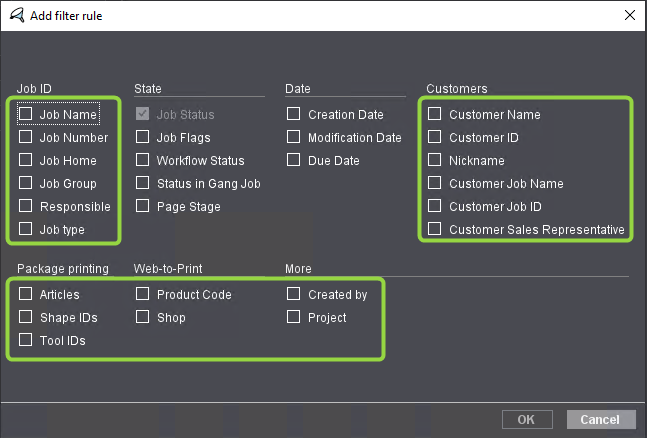
Task: Close the Add filter rule dialog
Action: coord(629,15)
